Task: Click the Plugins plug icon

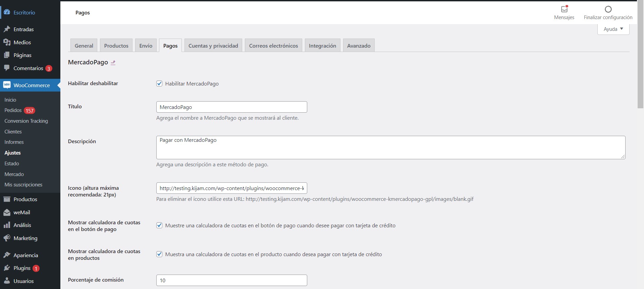Action: click(7, 268)
